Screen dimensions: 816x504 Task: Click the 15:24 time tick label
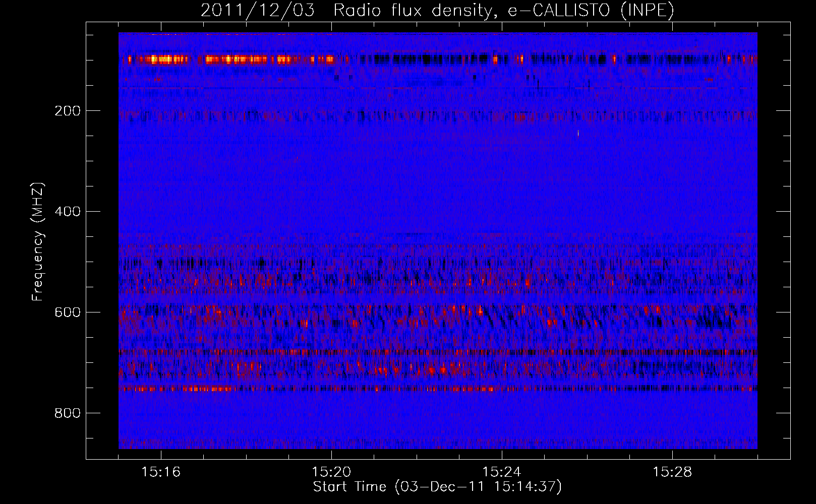tap(502, 472)
